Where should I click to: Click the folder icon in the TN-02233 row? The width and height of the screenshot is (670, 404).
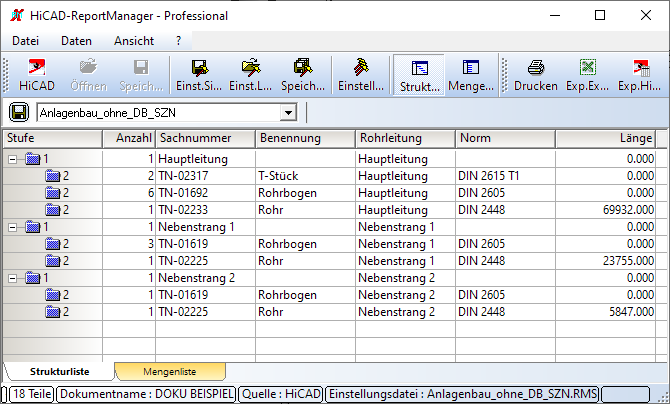tap(53, 210)
